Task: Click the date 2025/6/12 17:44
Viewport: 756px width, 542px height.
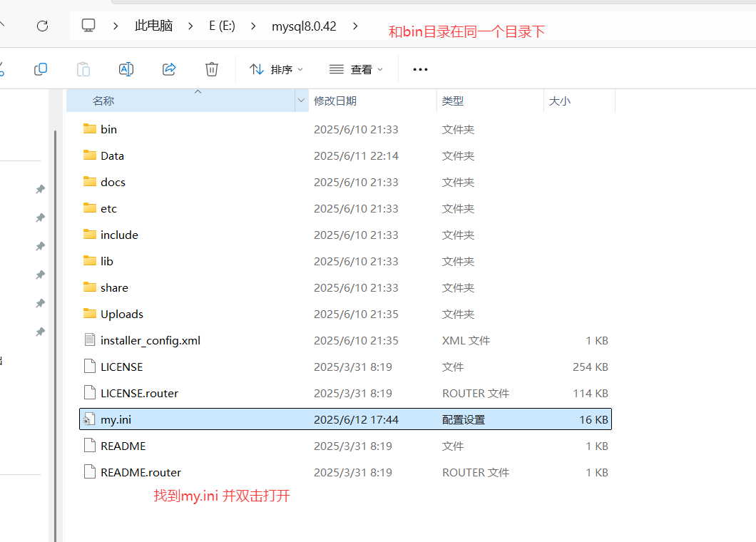Action: click(x=356, y=419)
